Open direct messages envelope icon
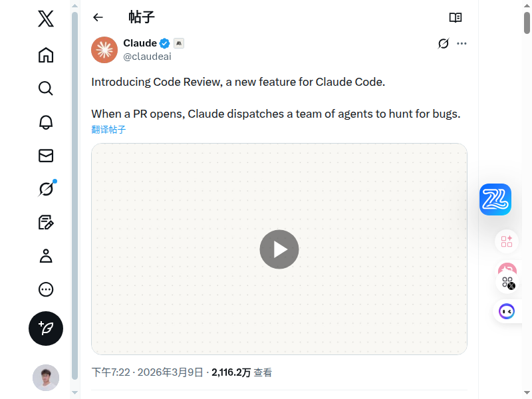This screenshot has height=399, width=532. [x=46, y=156]
